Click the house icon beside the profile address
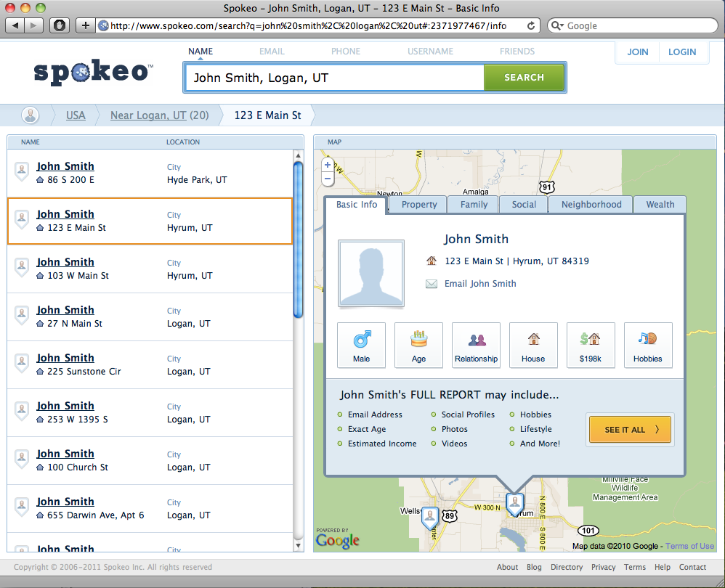The width and height of the screenshot is (725, 588). (431, 261)
